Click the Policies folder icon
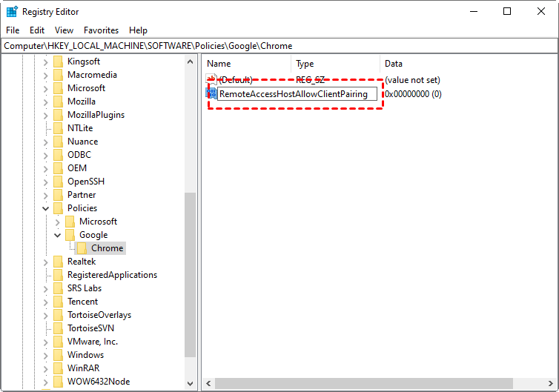559x392 pixels. pyautogui.click(x=58, y=208)
